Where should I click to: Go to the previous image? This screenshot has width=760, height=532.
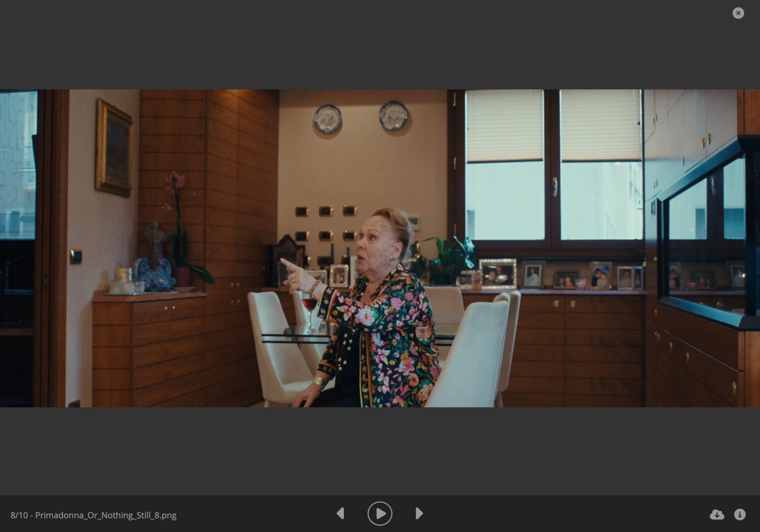point(340,513)
